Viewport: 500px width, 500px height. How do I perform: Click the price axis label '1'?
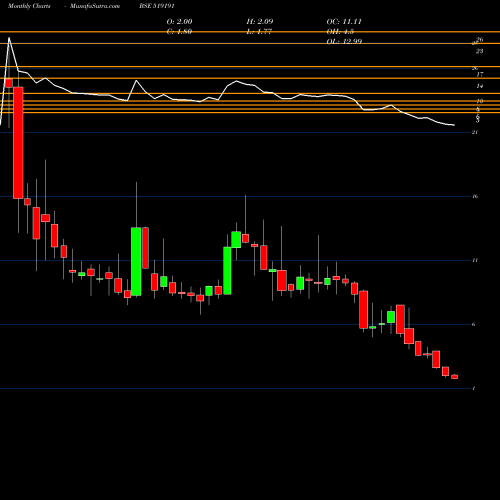point(474,388)
